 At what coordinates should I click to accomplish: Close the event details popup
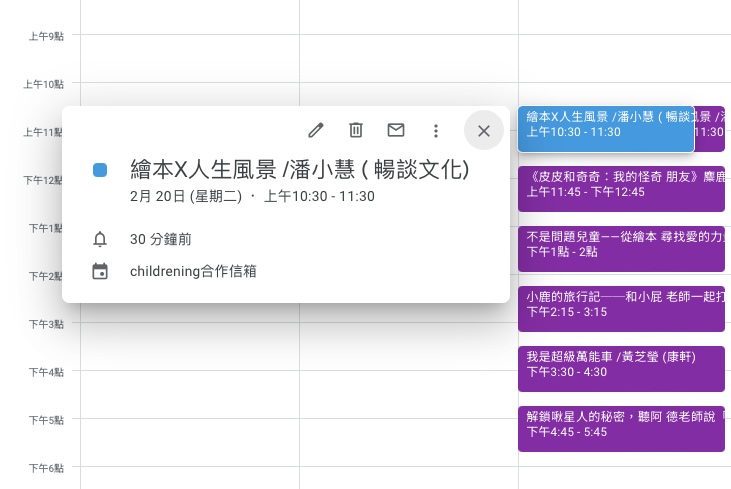484,130
